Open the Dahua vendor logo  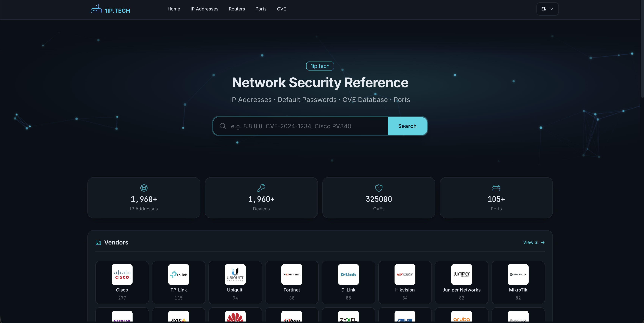pyautogui.click(x=292, y=316)
